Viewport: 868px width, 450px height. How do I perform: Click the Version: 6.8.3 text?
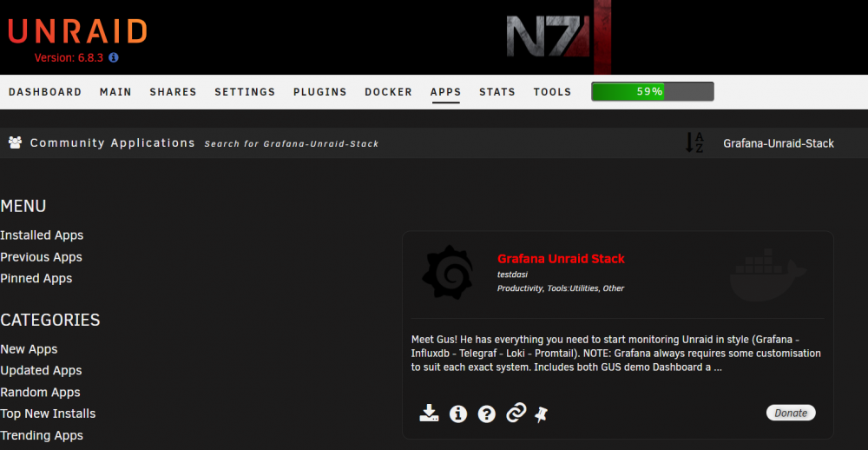coord(69,57)
